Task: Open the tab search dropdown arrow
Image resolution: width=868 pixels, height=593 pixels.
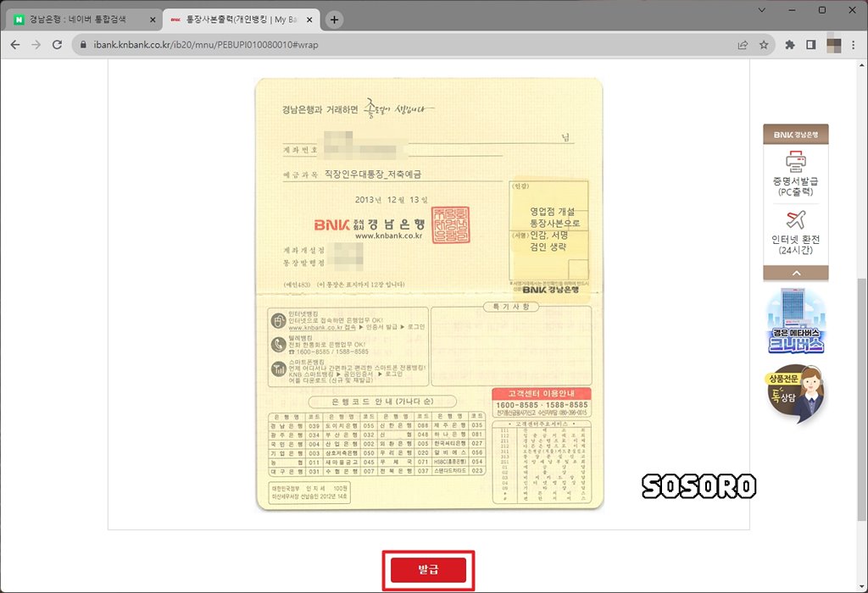Action: coord(762,10)
